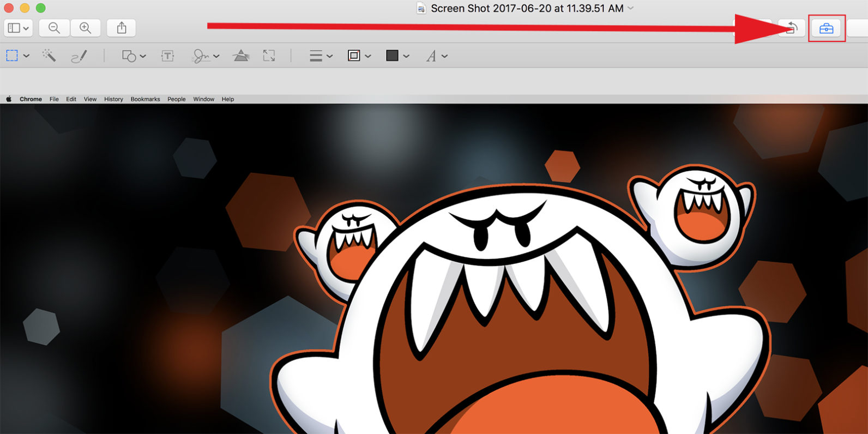Viewport: 868px width, 434px height.
Task: Open the Shapes menu
Action: [134, 56]
